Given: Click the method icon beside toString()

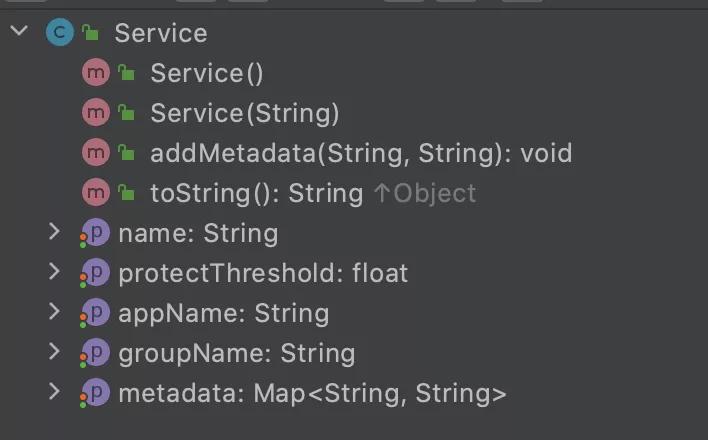Looking at the screenshot, I should point(96,192).
